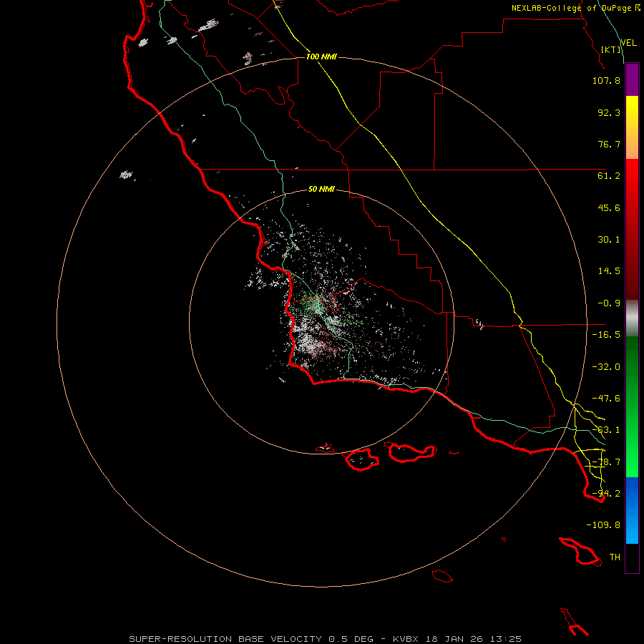This screenshot has width=644, height=644.
Task: Click the 50 NMI range ring label
Action: click(x=321, y=189)
